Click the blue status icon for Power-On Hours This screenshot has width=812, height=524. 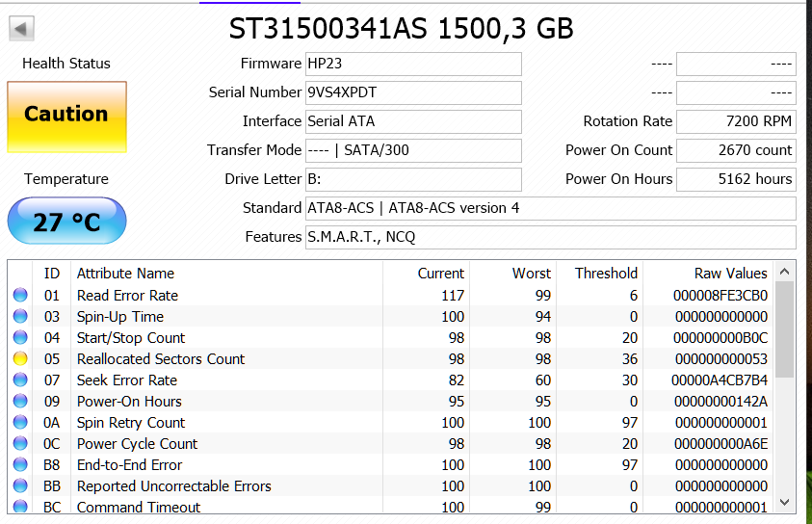click(x=20, y=401)
